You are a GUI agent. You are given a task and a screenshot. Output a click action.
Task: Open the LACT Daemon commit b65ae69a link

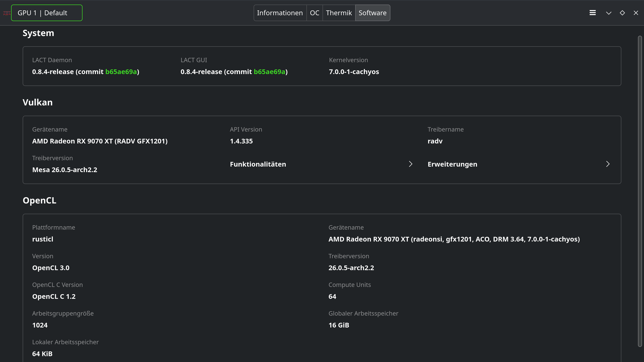[x=121, y=72]
